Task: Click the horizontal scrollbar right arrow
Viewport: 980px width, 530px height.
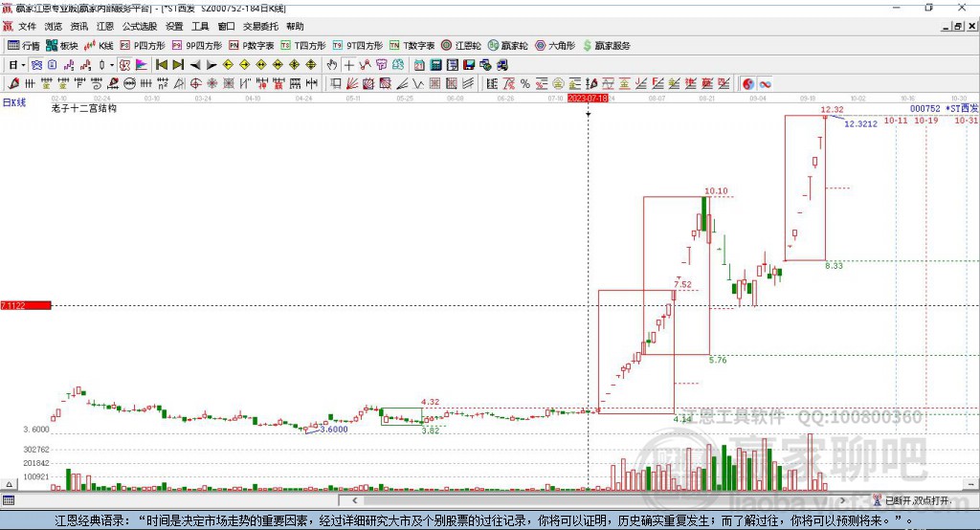Action: click(x=842, y=500)
